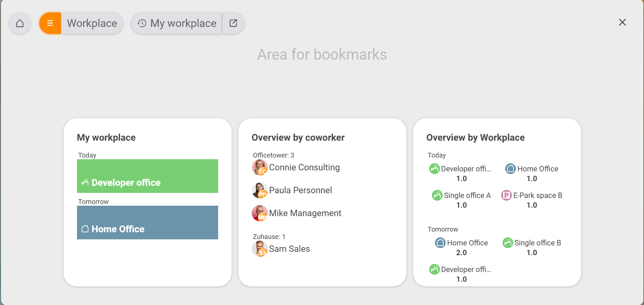
Task: Click tomorrow's Developer office desk icon
Action: (435, 269)
